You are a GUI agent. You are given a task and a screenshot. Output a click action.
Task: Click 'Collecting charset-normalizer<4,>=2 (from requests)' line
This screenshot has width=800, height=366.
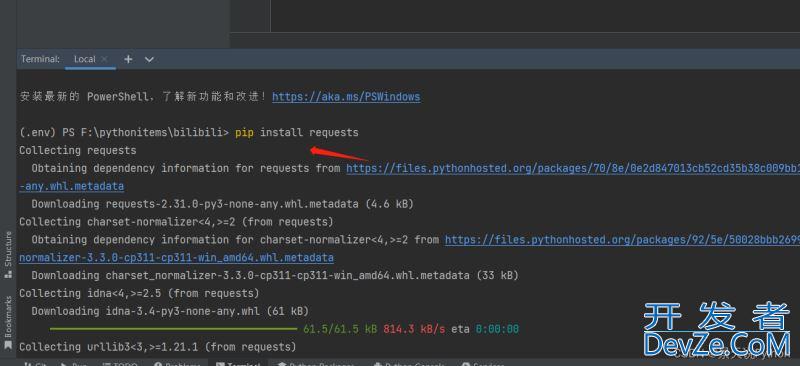(176, 222)
